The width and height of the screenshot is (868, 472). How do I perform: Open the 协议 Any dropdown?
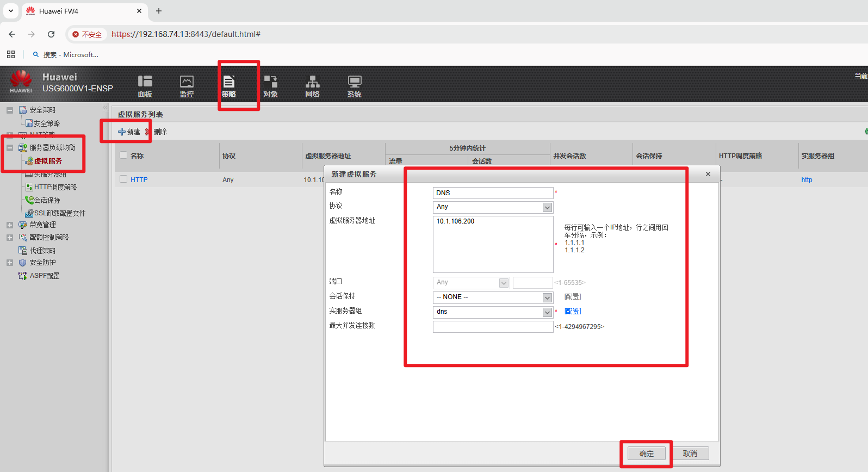pos(547,207)
